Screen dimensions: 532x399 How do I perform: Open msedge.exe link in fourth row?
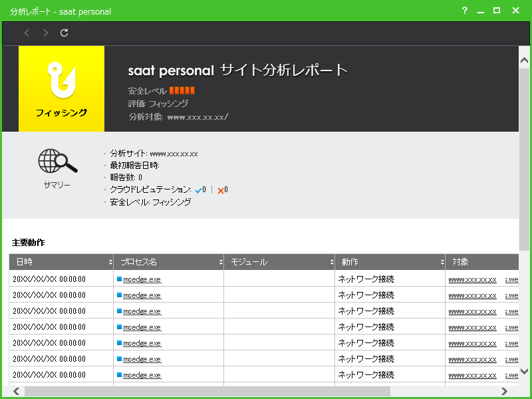142,327
